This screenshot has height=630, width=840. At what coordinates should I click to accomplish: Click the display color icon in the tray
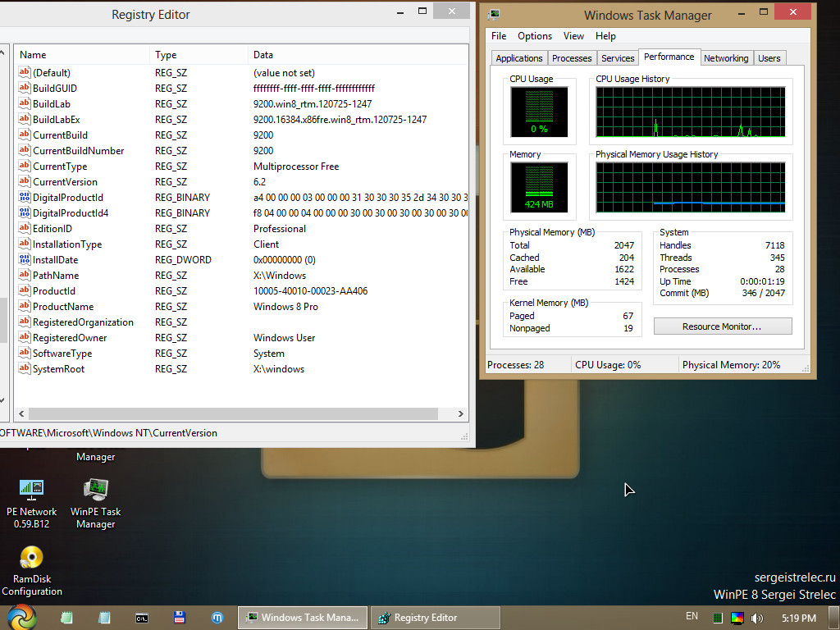coord(737,618)
